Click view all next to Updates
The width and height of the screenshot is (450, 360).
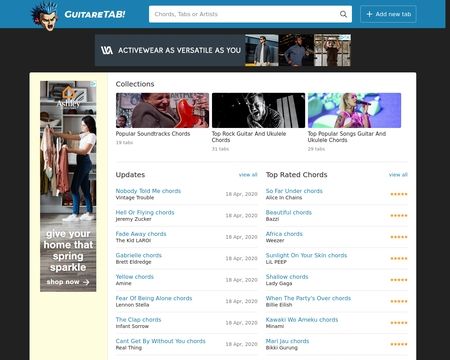point(248,175)
